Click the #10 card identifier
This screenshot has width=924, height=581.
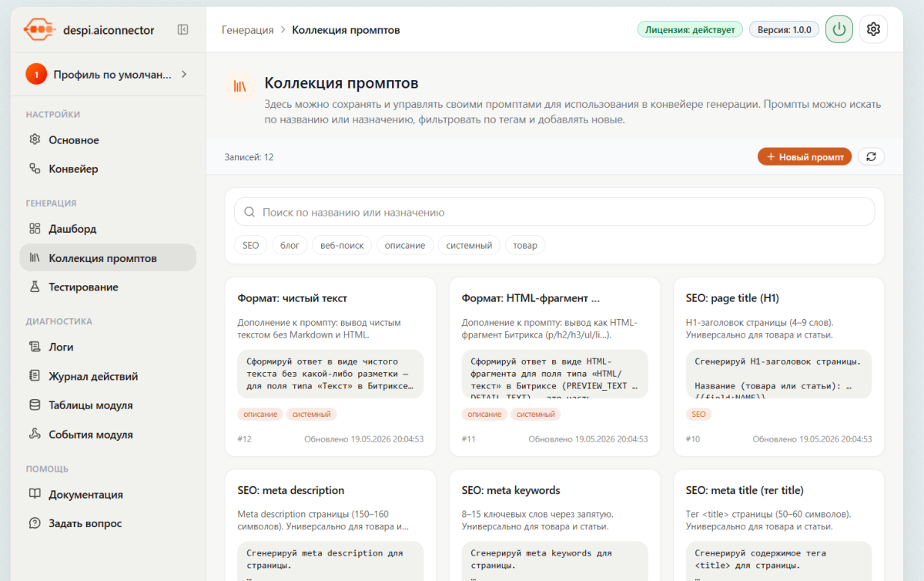click(x=693, y=439)
